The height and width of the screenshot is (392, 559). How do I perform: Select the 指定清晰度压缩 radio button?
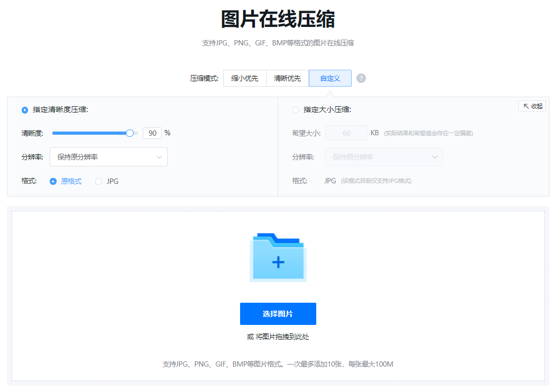pos(24,110)
